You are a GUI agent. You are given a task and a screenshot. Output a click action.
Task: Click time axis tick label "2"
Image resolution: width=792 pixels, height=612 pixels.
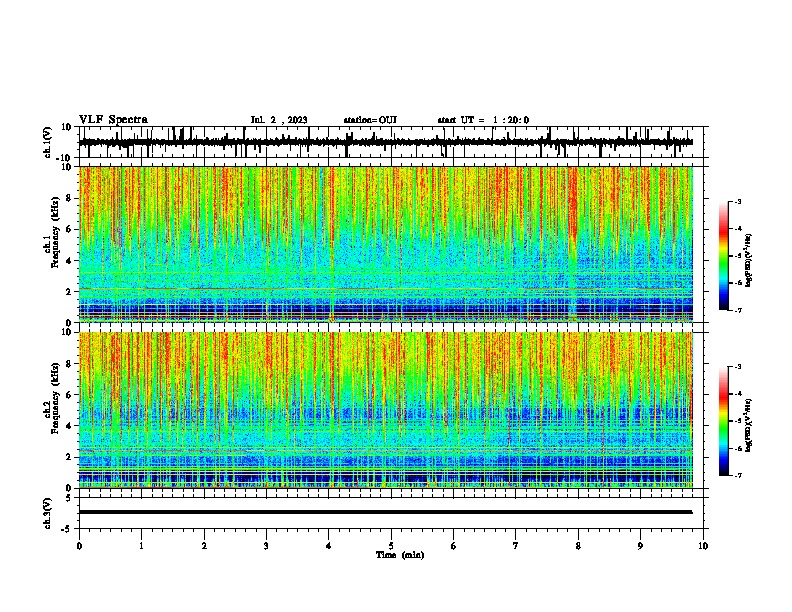coord(204,546)
